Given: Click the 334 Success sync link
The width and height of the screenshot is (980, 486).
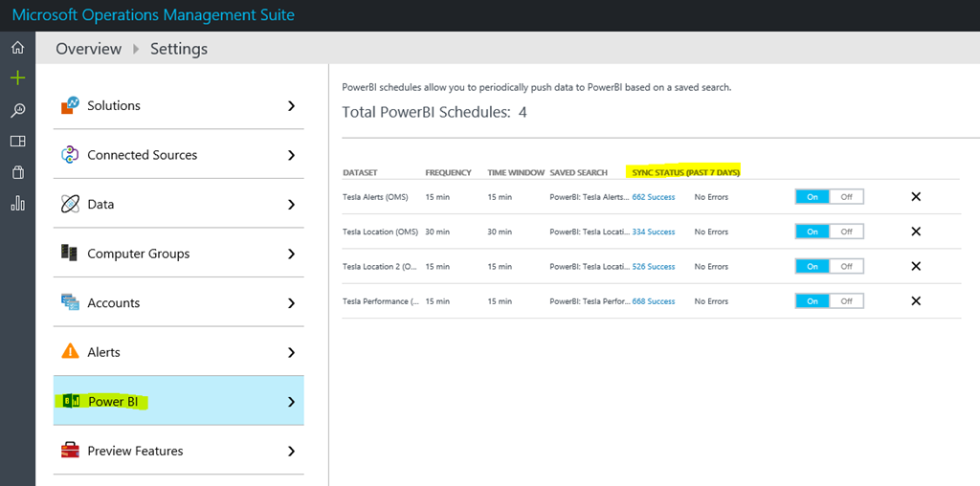Looking at the screenshot, I should 654,232.
